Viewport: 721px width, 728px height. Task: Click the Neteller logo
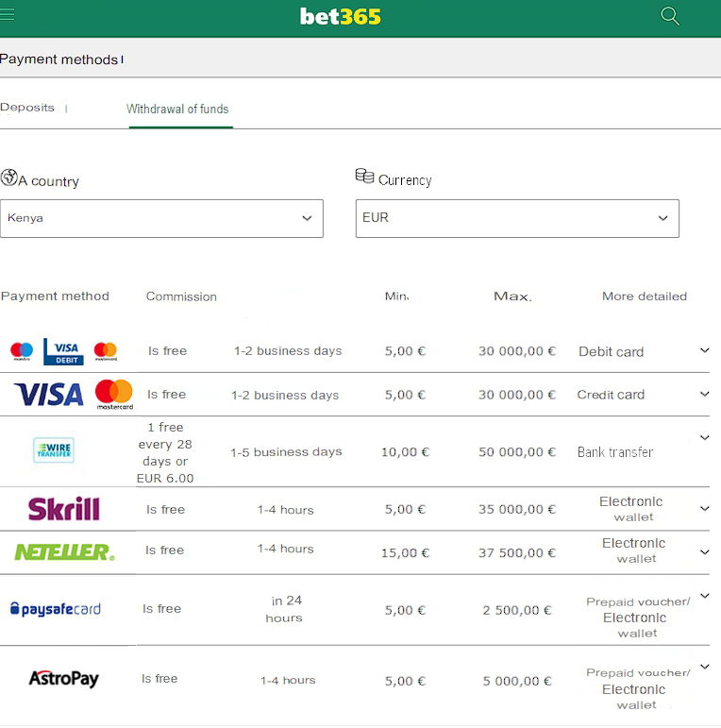[x=64, y=551]
